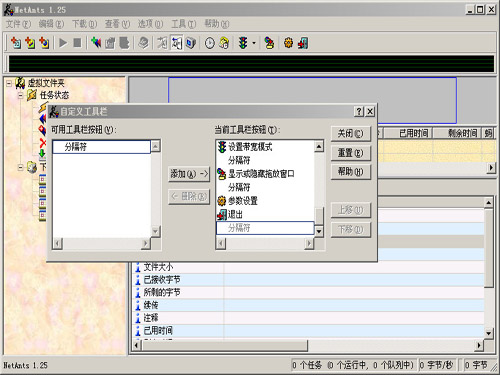Click the 帮助(H) button in dialog
This screenshot has height=375, width=500.
351,172
